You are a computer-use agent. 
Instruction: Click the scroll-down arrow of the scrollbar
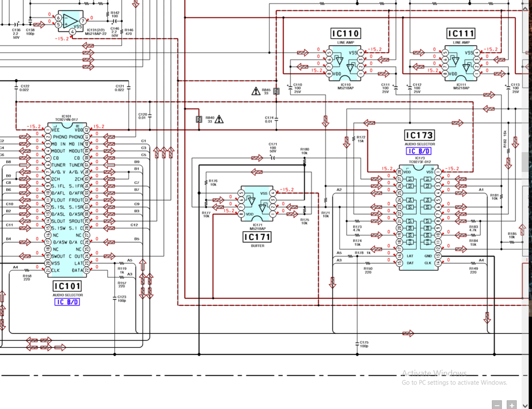[525, 405]
